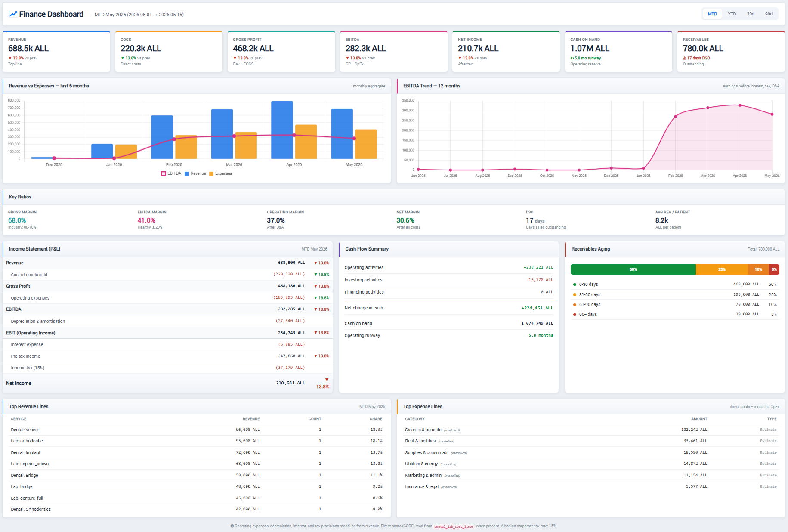Image resolution: width=788 pixels, height=532 pixels.
Task: Click the Depreciation & amortisation row
Action: coord(168,321)
